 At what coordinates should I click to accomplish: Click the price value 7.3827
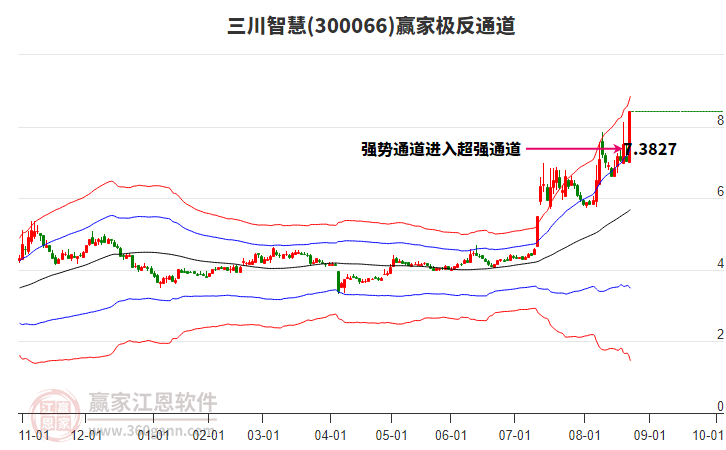point(650,149)
